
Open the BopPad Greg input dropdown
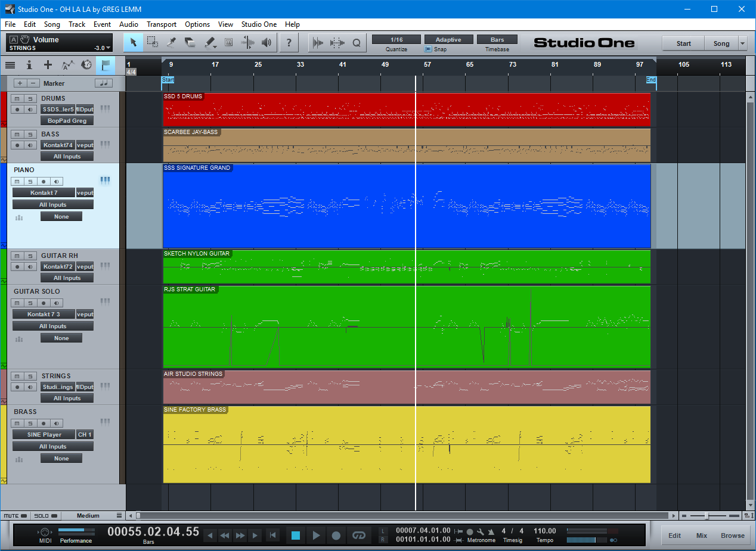(67, 120)
